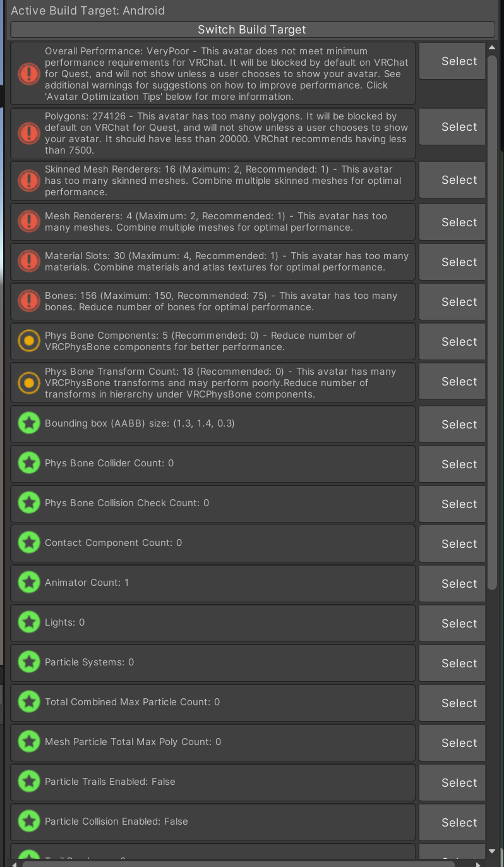Click the vertical scrollbar down arrow
This screenshot has width=504, height=867.
pyautogui.click(x=492, y=852)
